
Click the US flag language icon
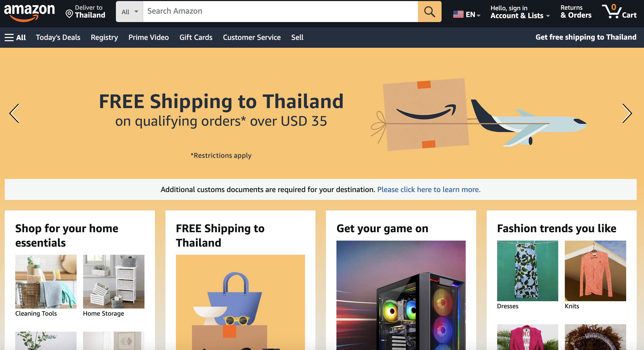(x=458, y=14)
